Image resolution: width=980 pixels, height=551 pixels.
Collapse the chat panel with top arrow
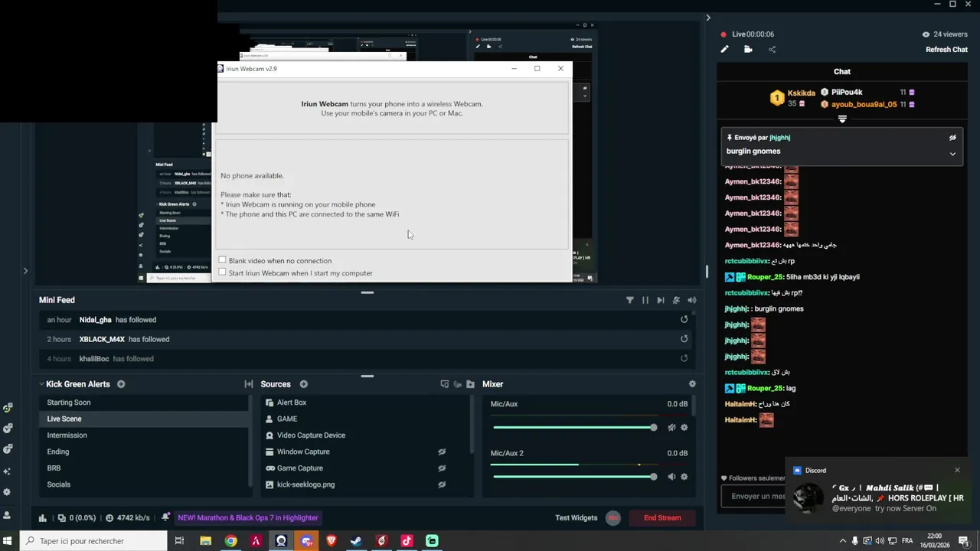[x=708, y=18]
